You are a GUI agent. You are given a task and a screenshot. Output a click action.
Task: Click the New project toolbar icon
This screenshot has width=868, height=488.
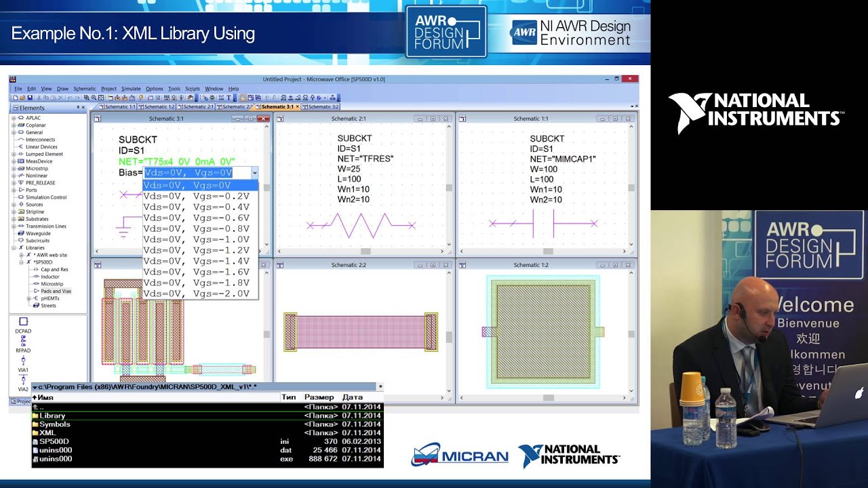point(16,98)
